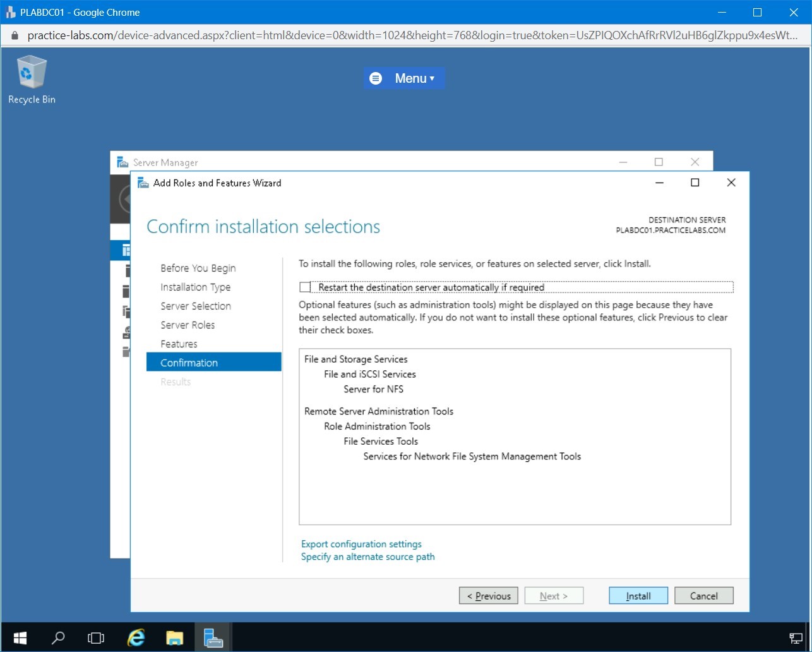Click the Install button
This screenshot has height=652, width=812.
(x=638, y=596)
